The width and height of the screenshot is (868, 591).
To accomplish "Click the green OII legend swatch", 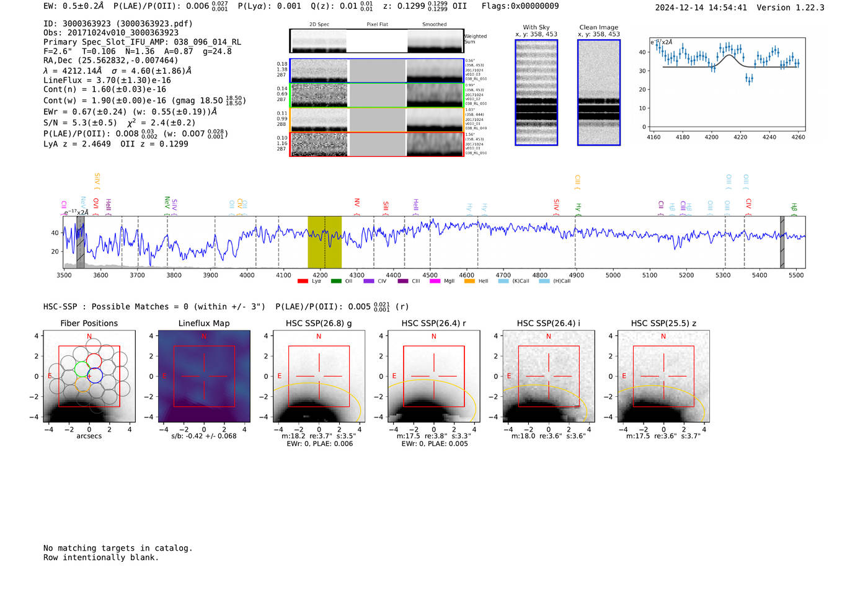I will pyautogui.click(x=336, y=281).
